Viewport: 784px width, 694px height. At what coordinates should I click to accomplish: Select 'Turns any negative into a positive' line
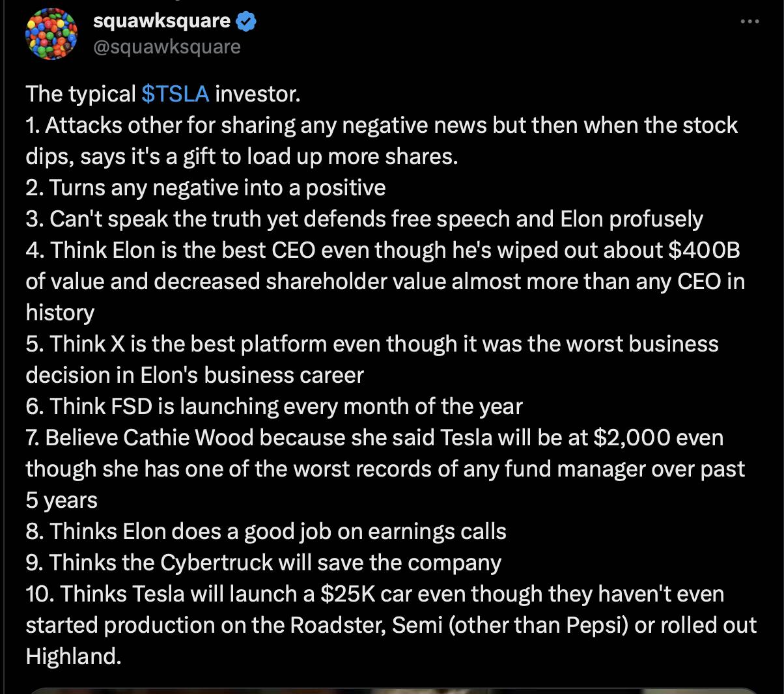tap(206, 187)
